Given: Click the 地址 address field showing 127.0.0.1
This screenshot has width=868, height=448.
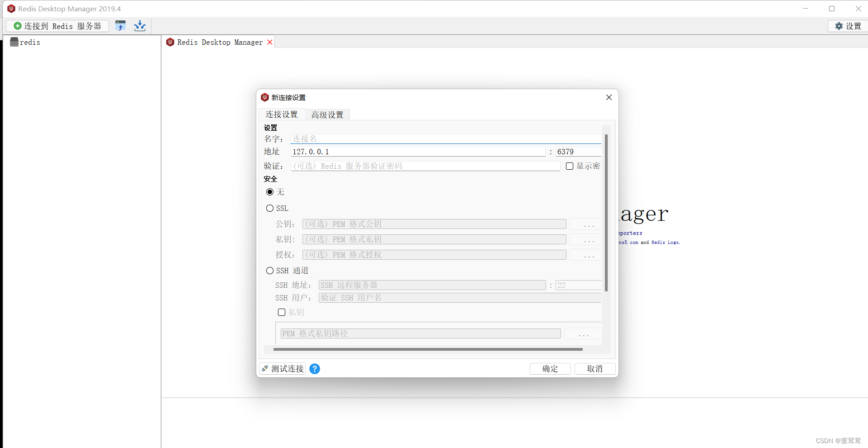Looking at the screenshot, I should (x=418, y=152).
